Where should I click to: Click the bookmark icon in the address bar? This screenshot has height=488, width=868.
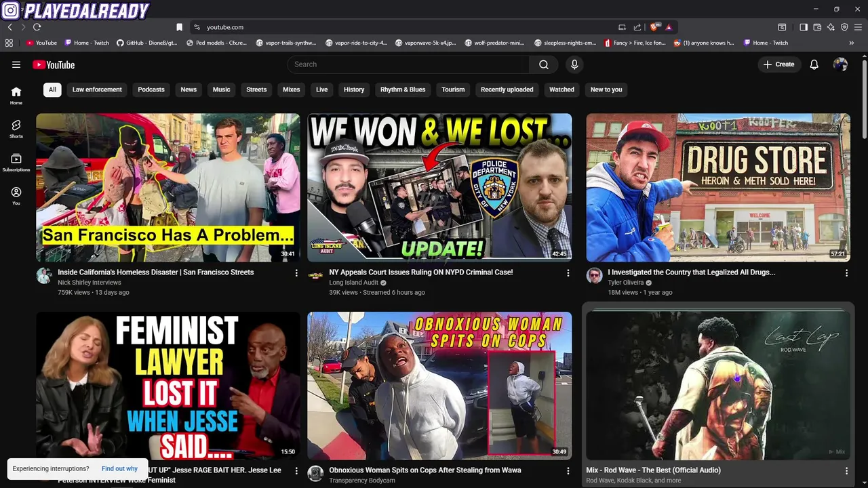179,27
